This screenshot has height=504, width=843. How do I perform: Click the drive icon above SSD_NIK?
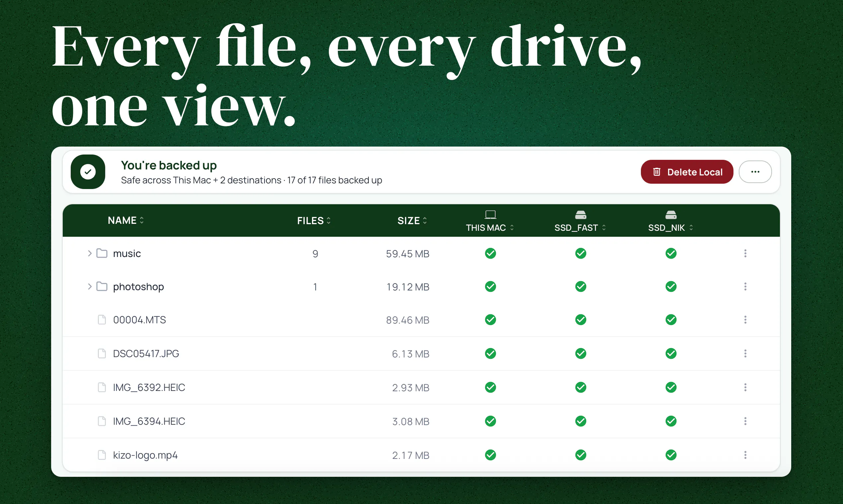tap(671, 215)
